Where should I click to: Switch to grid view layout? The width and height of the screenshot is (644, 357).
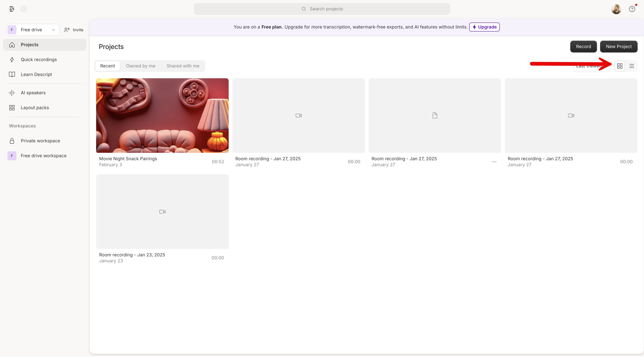(620, 66)
